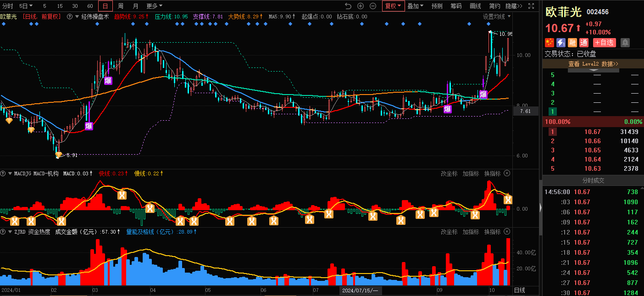The width and height of the screenshot is (644, 296).
Task: Click the price alert bell icon
Action: tap(625, 43)
